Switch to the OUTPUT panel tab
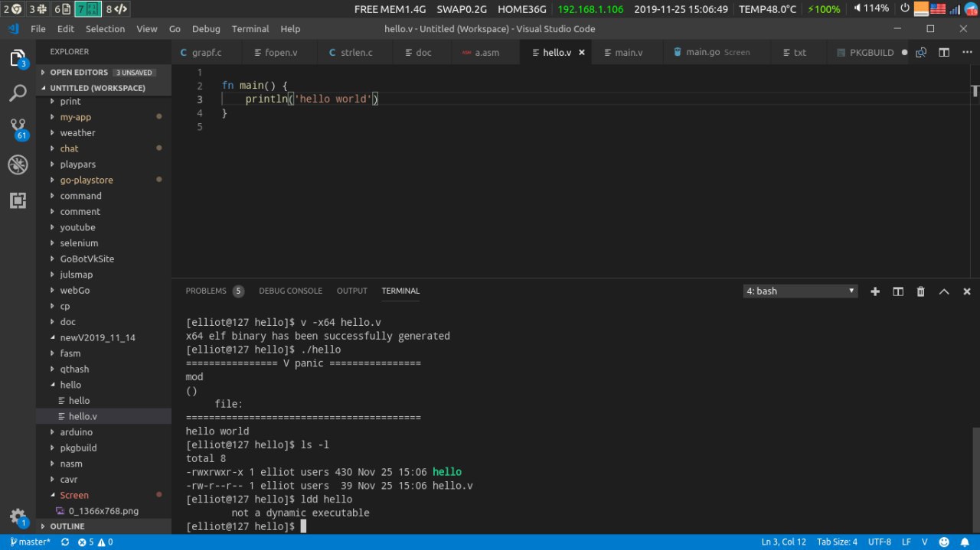This screenshot has height=550, width=980. [352, 291]
